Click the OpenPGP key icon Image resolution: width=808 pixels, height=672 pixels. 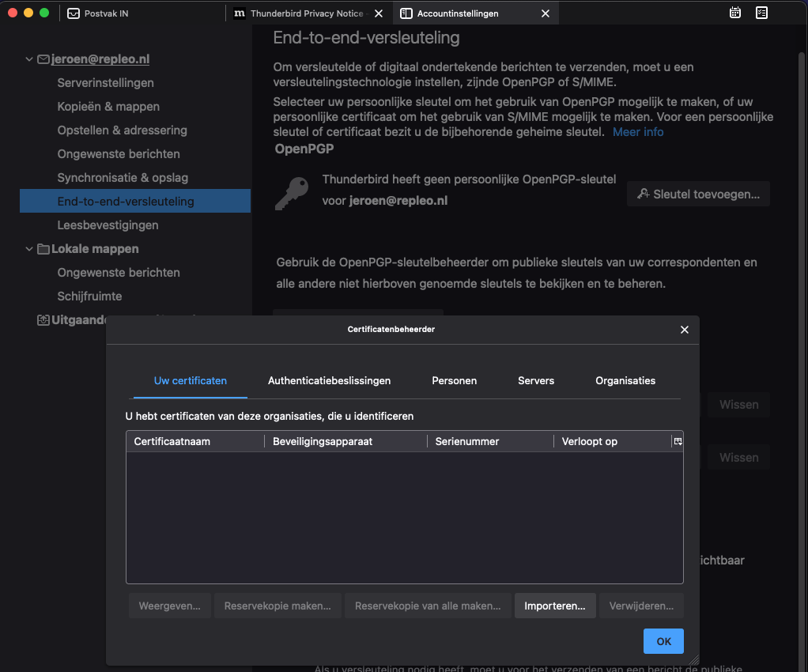click(x=292, y=193)
